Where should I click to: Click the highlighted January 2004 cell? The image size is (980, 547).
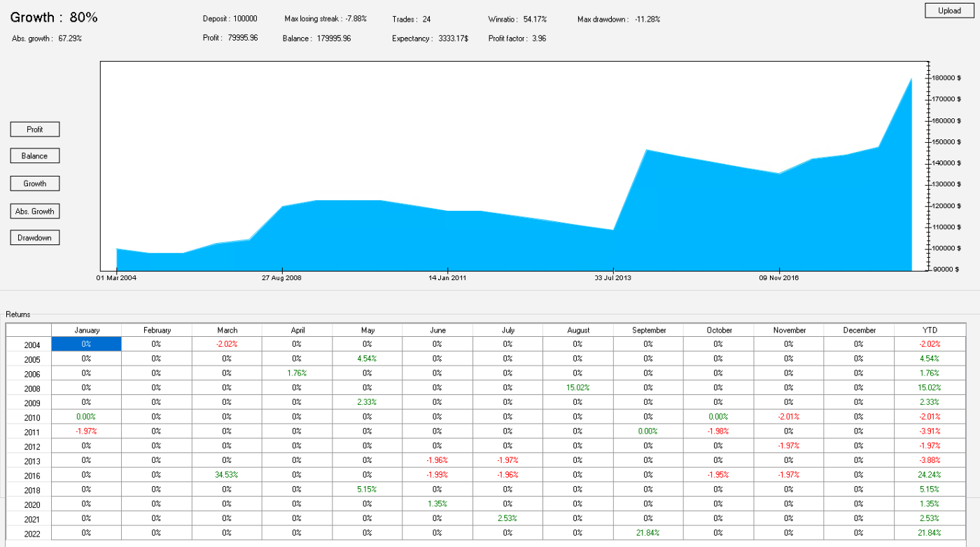tap(87, 344)
